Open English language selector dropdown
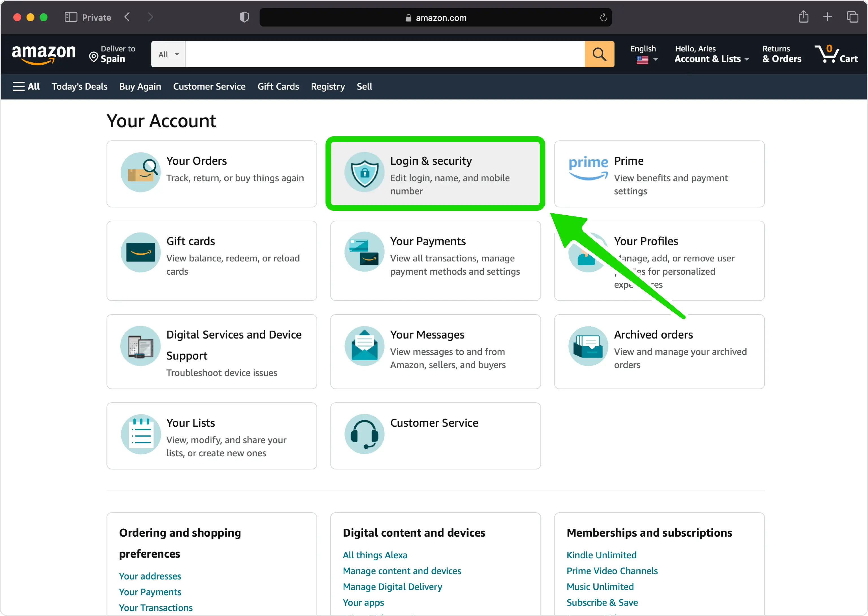This screenshot has height=616, width=868. click(644, 54)
